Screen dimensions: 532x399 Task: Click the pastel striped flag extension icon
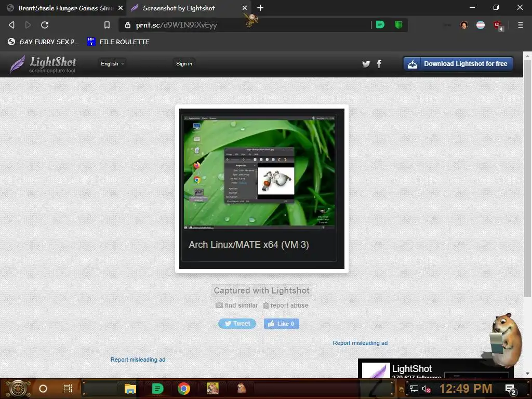point(481,25)
